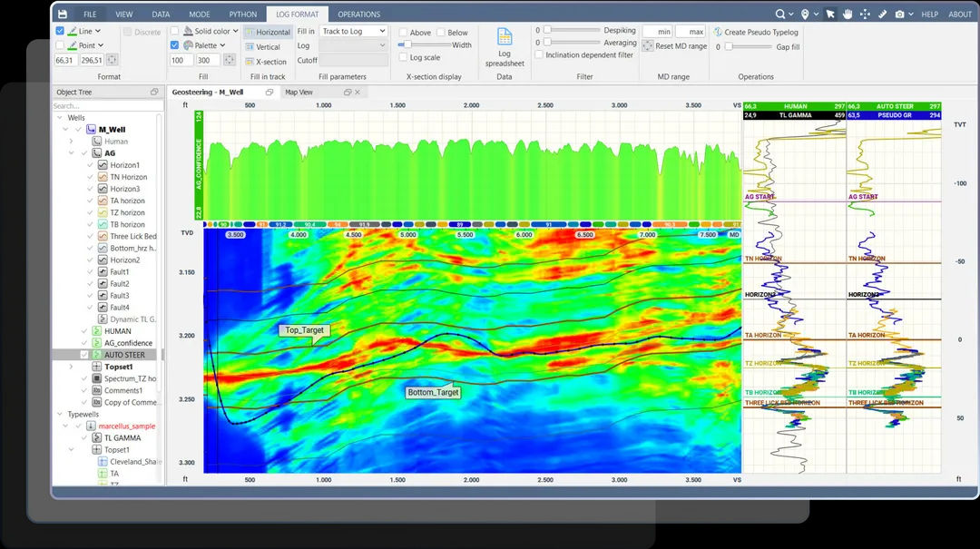Expand the Topset1 node under M_Well
This screenshot has width=980, height=549.
pyautogui.click(x=72, y=367)
